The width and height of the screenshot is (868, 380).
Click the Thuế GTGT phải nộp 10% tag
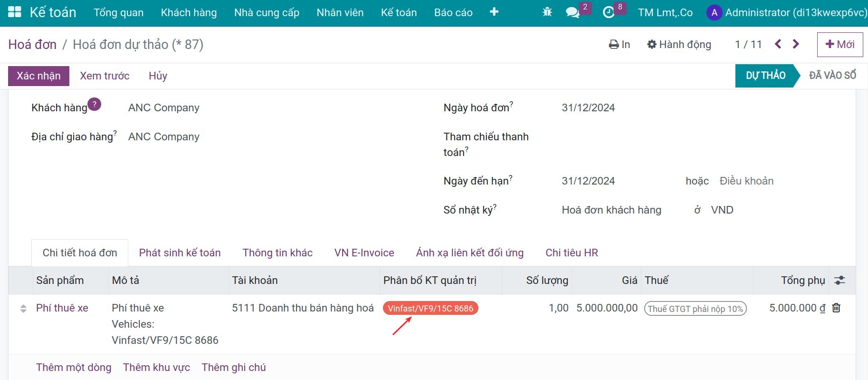695,309
